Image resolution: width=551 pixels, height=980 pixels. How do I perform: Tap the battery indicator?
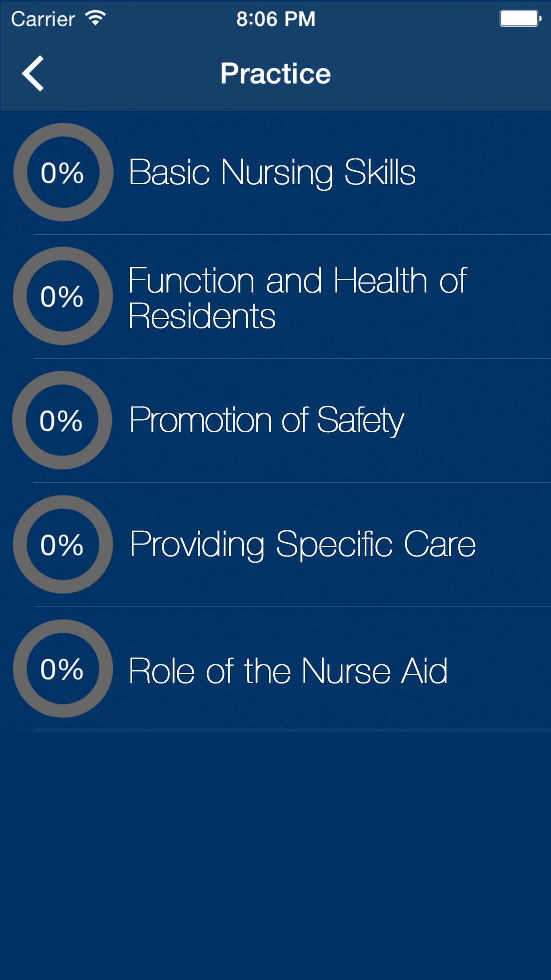coord(519,17)
